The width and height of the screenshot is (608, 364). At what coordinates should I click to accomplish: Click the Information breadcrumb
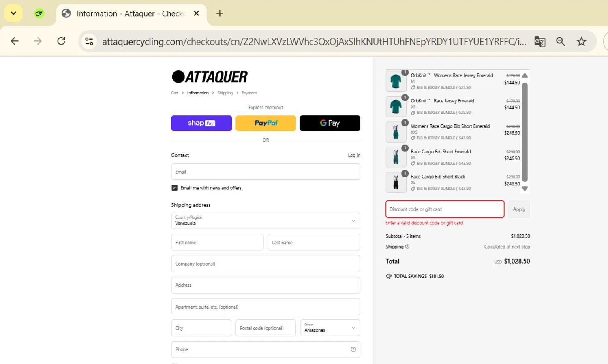point(198,93)
